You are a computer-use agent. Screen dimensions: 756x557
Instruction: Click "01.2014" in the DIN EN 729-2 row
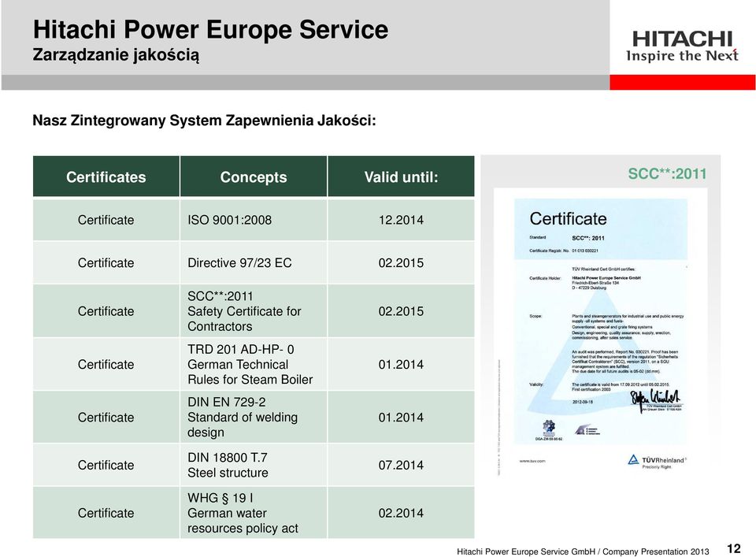pyautogui.click(x=401, y=417)
